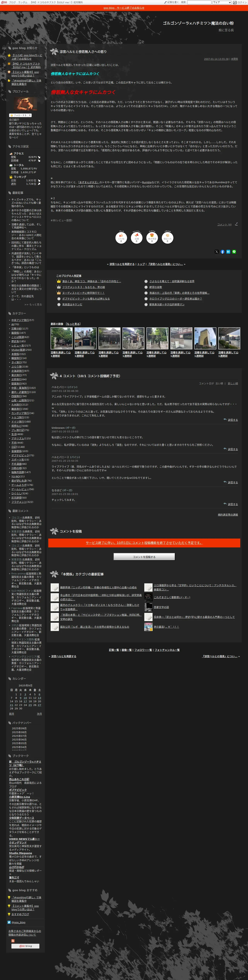Share the article on LINE
This screenshot has width=248, height=980.
pos(234,252)
